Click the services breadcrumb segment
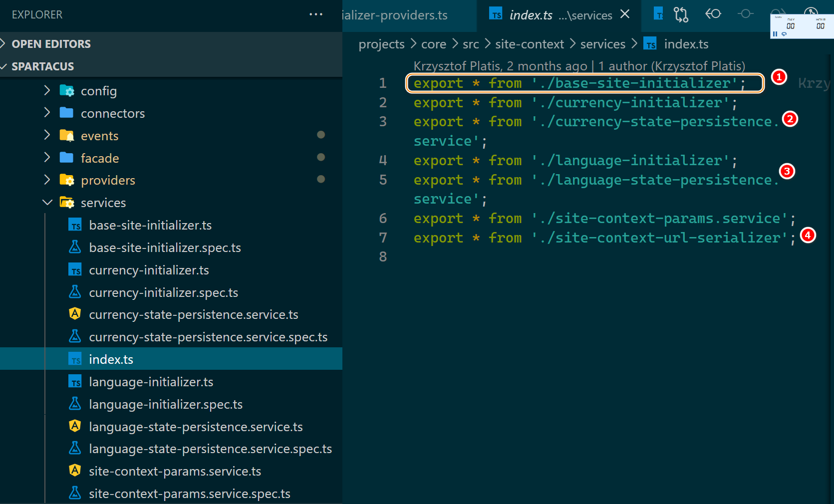Viewport: 834px width, 504px height. (603, 44)
